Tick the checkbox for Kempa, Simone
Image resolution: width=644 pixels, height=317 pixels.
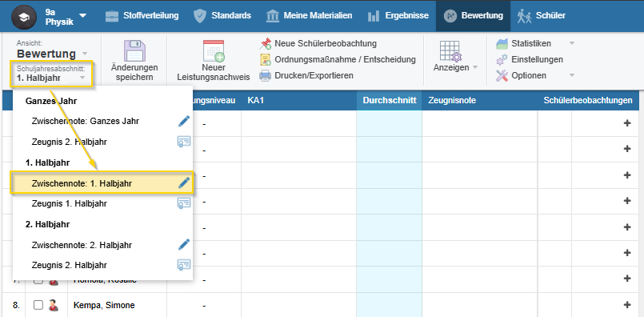coord(38,305)
